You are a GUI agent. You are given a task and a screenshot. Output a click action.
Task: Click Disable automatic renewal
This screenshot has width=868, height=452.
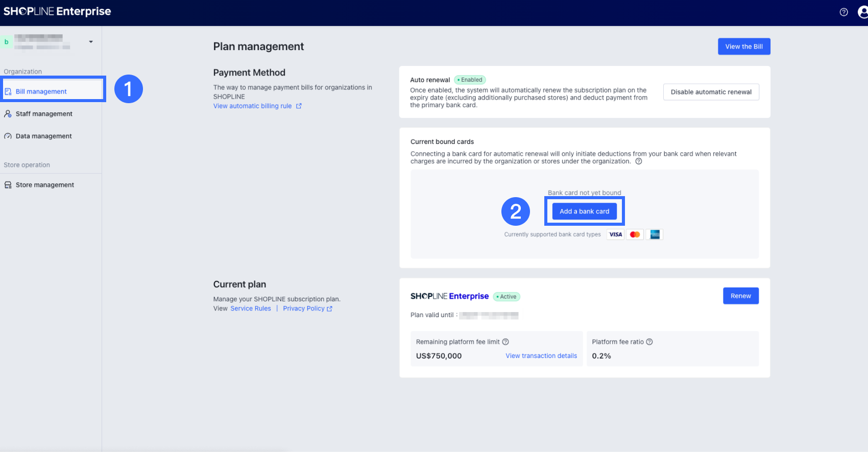711,92
